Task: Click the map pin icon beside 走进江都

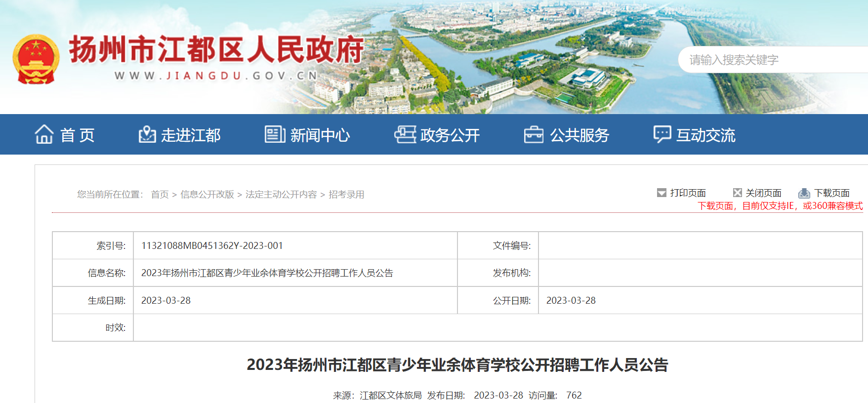Action: (147, 134)
